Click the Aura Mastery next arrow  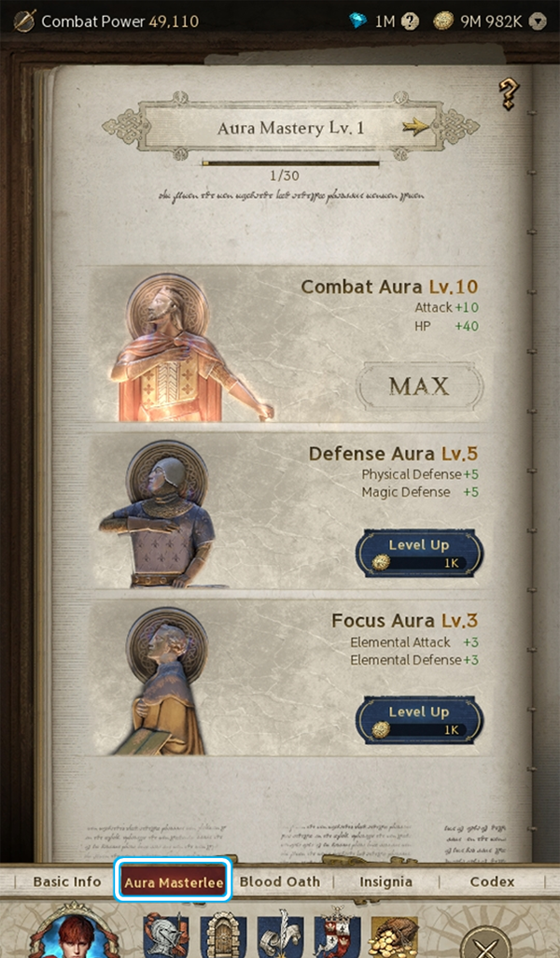coord(416,127)
